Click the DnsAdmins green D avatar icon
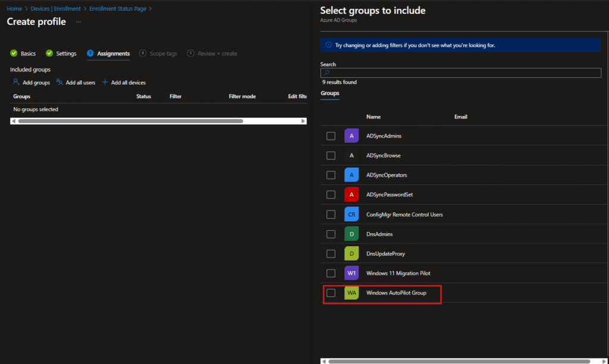The width and height of the screenshot is (609, 364). 351,234
